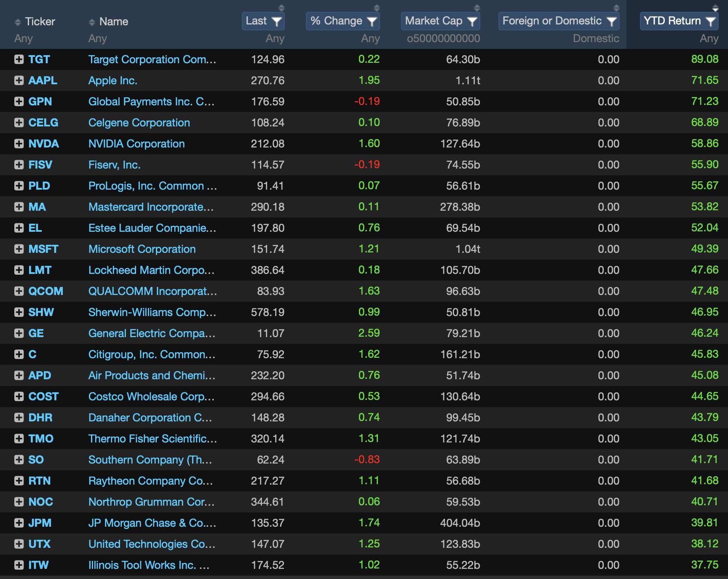Expand the TGT row plus icon
The height and width of the screenshot is (579, 728).
click(x=19, y=59)
